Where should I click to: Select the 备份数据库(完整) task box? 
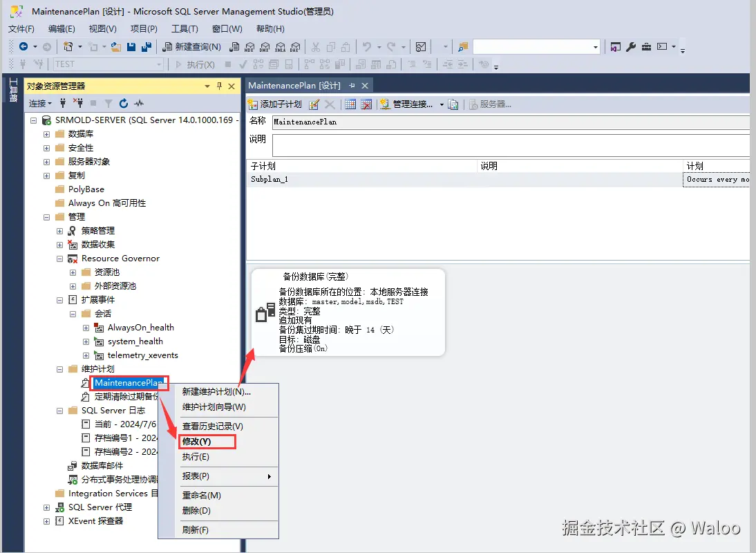point(348,312)
